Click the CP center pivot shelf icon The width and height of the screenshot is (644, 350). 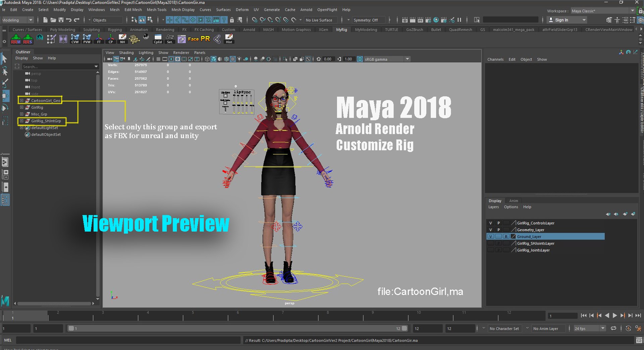[111, 39]
